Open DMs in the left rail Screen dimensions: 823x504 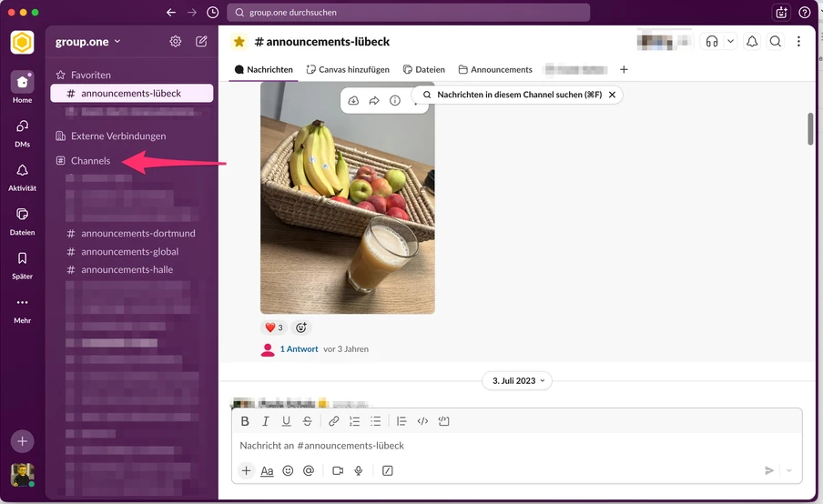pos(22,132)
